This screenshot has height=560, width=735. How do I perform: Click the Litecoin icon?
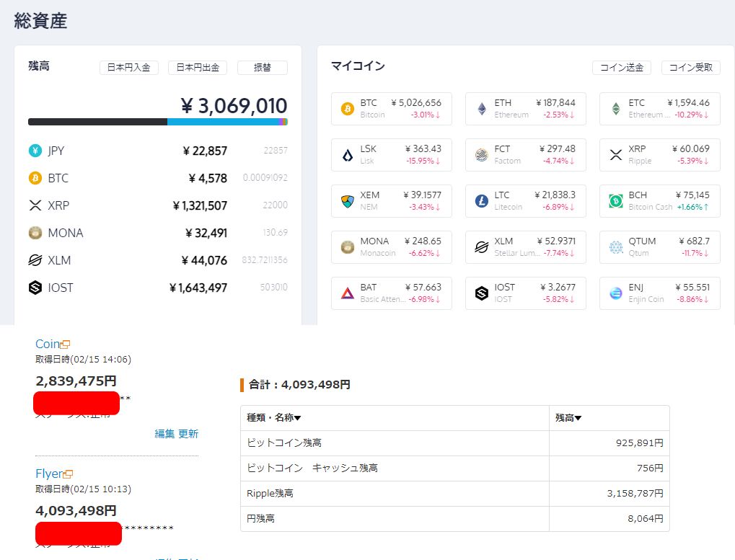tap(481, 201)
